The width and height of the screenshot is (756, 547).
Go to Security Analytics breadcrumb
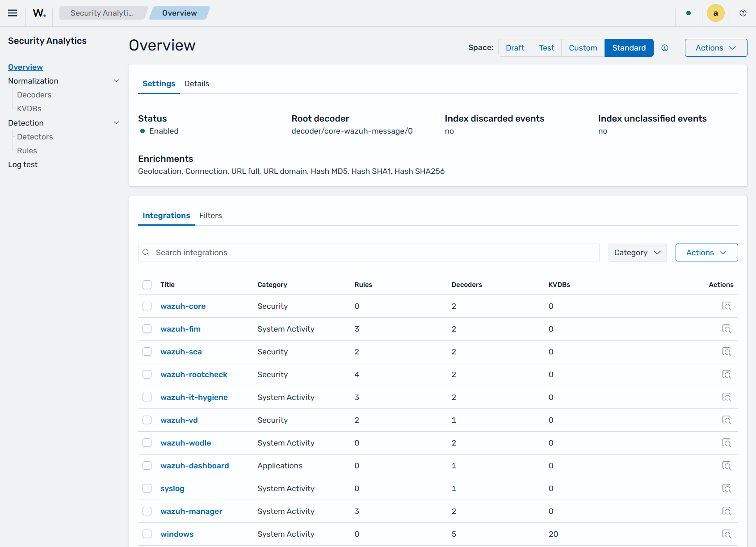102,13
